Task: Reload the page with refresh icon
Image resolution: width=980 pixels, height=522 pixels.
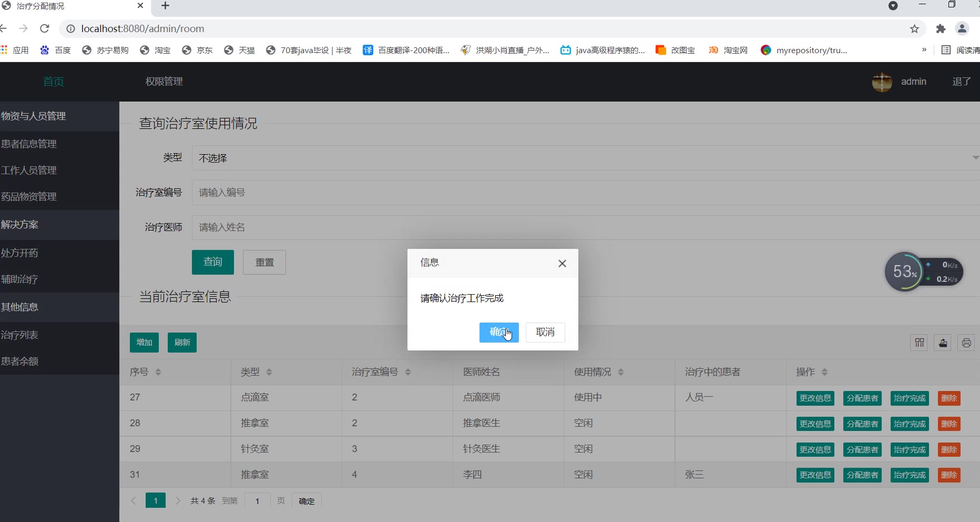Action: pyautogui.click(x=45, y=28)
